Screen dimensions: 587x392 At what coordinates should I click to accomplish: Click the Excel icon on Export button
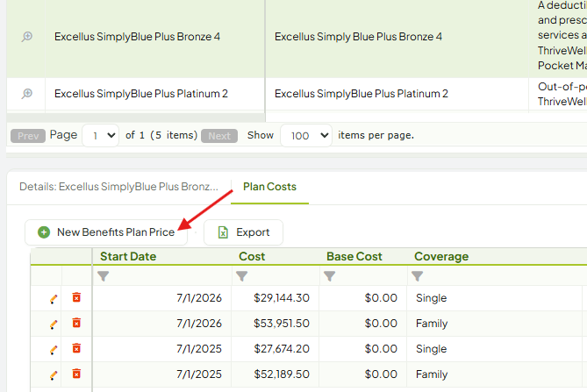[223, 232]
